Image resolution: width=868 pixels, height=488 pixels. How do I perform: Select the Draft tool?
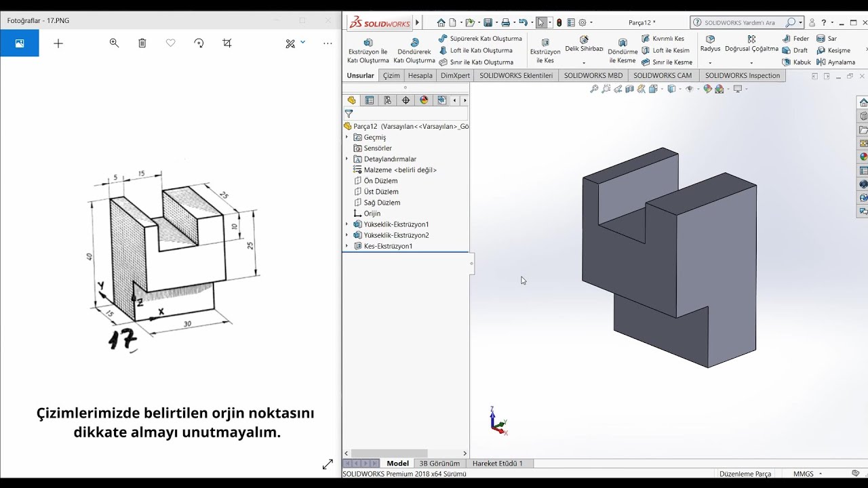(x=795, y=50)
